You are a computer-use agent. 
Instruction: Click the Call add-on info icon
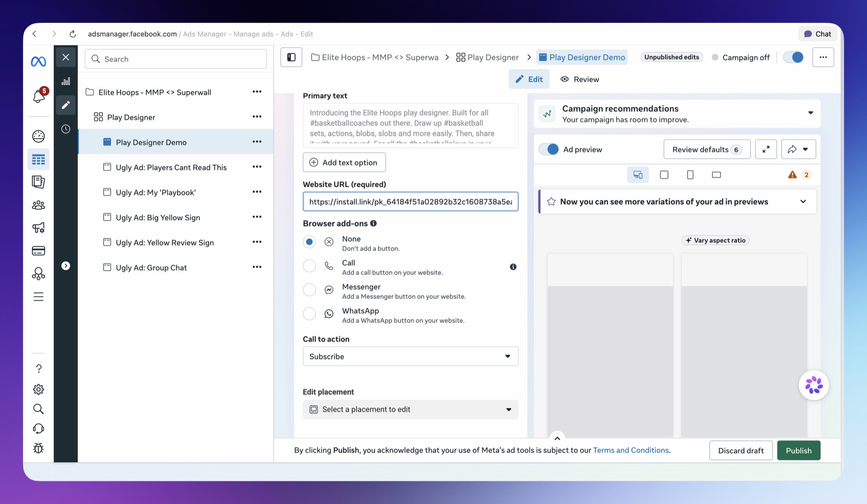[x=513, y=267]
